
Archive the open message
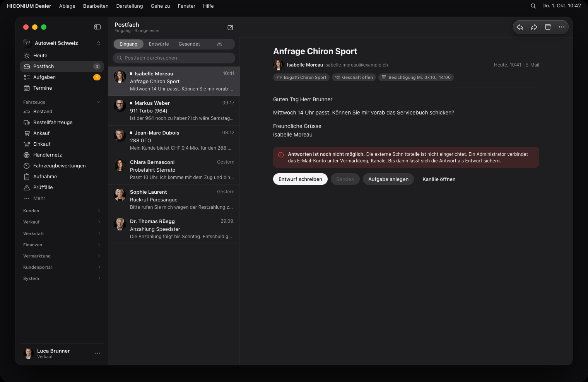pos(548,27)
